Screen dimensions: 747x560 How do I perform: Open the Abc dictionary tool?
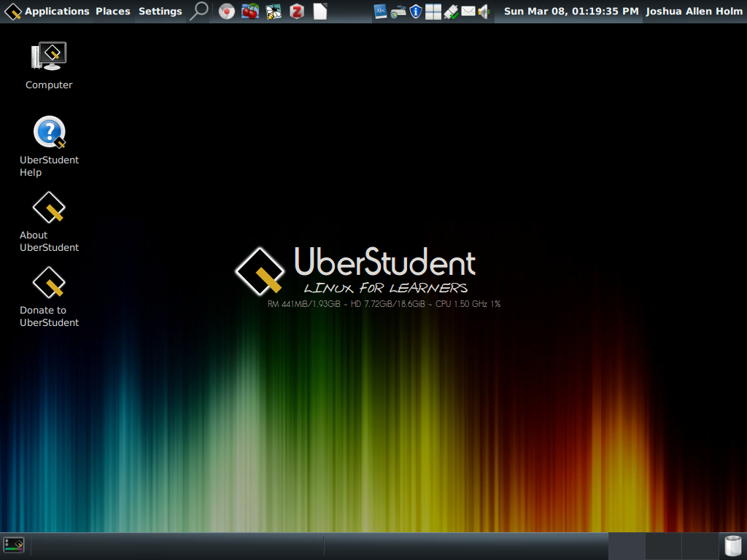[381, 11]
